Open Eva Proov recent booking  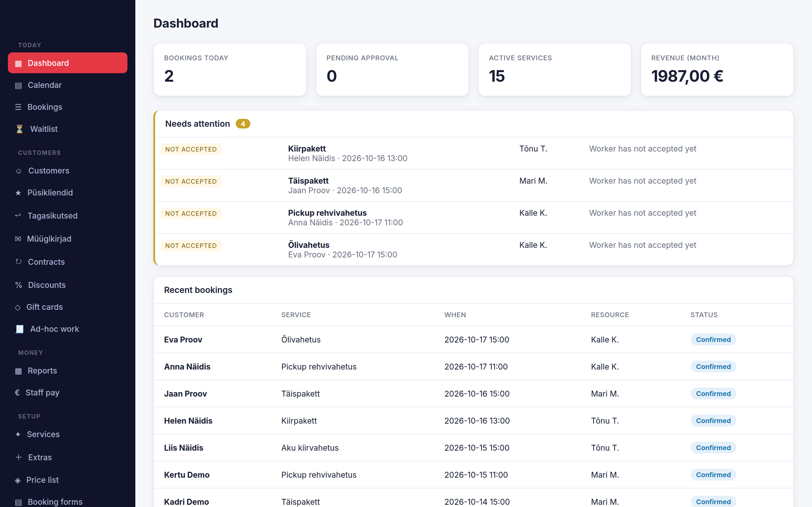473,340
